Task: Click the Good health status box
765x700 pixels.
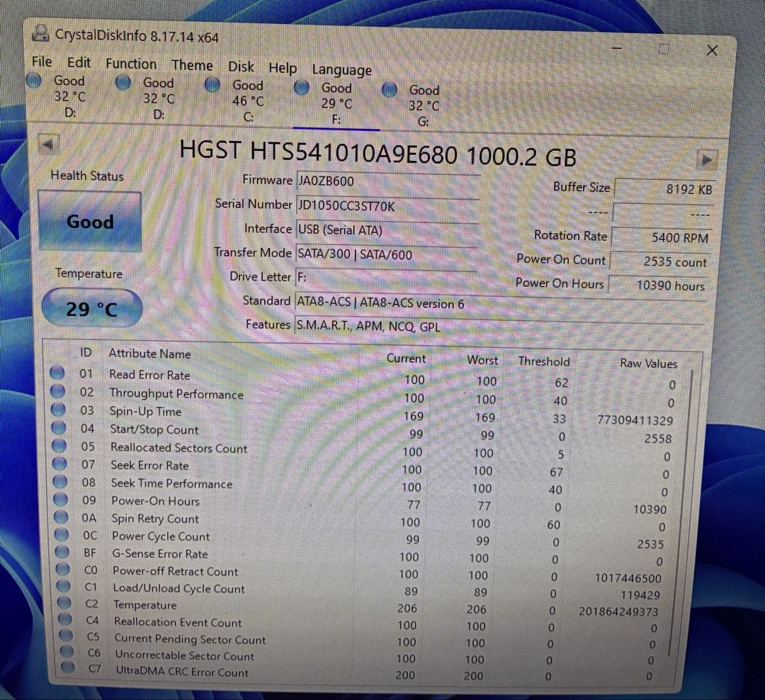Action: click(x=90, y=221)
